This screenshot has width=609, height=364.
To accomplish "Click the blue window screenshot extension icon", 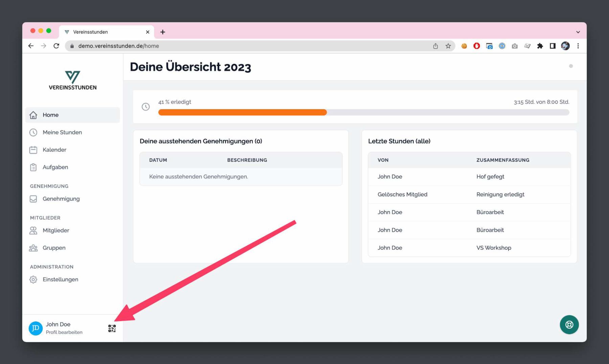I will [489, 46].
